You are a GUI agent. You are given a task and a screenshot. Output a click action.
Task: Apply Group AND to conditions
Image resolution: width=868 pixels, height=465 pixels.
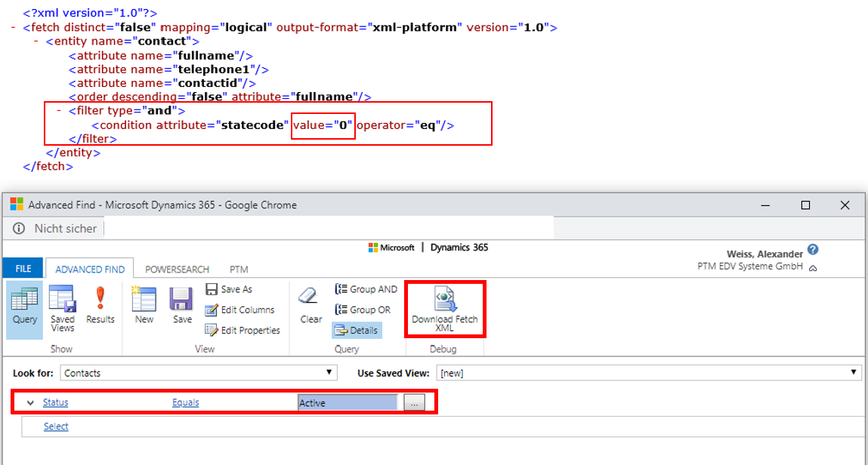(x=366, y=289)
